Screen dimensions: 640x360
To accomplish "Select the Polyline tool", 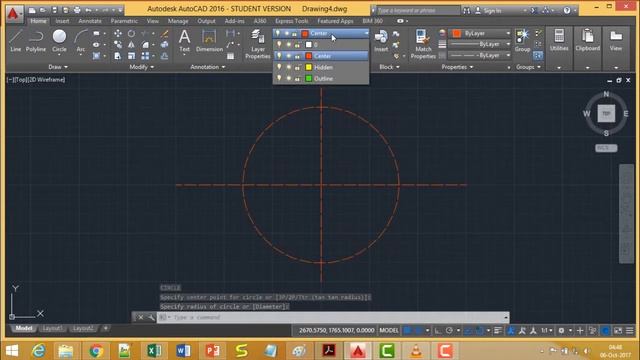I will click(36, 40).
